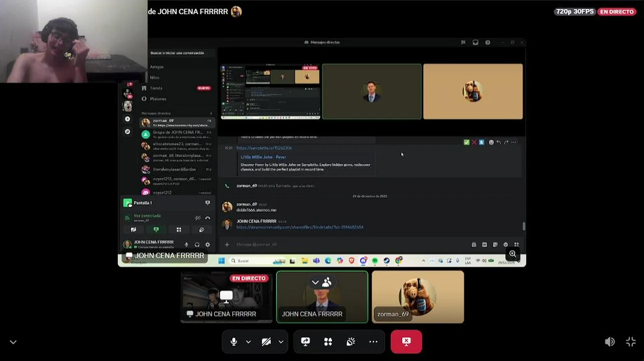Screen dimensions: 644x361
Task: Hide participants with chevron-people pill
Action: point(321,282)
